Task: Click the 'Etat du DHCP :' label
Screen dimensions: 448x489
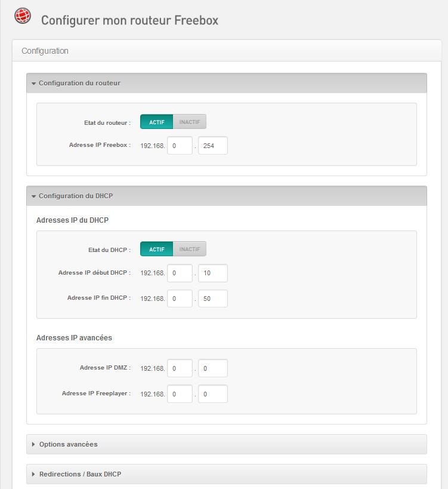Action: [109, 250]
